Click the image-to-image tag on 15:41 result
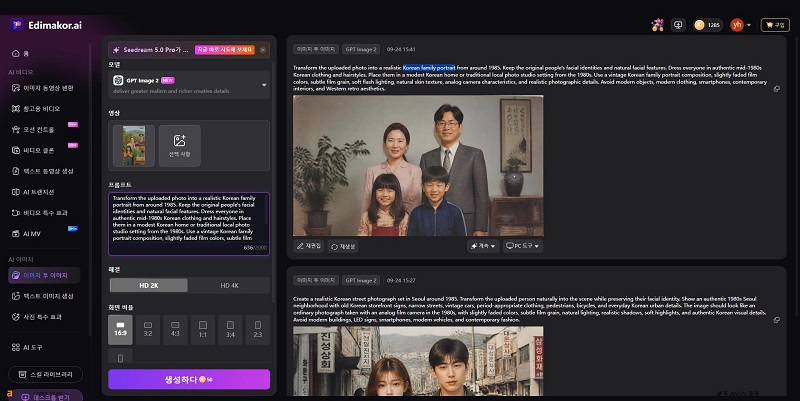The image size is (800, 401). tap(316, 49)
